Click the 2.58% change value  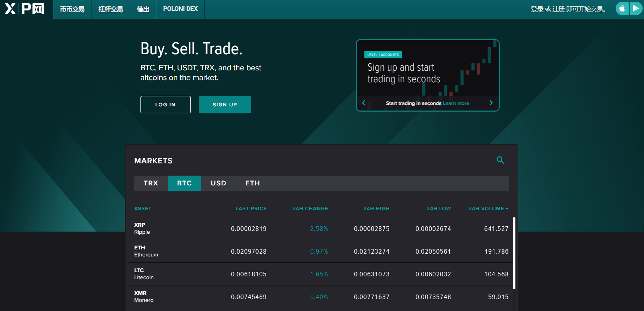click(319, 229)
